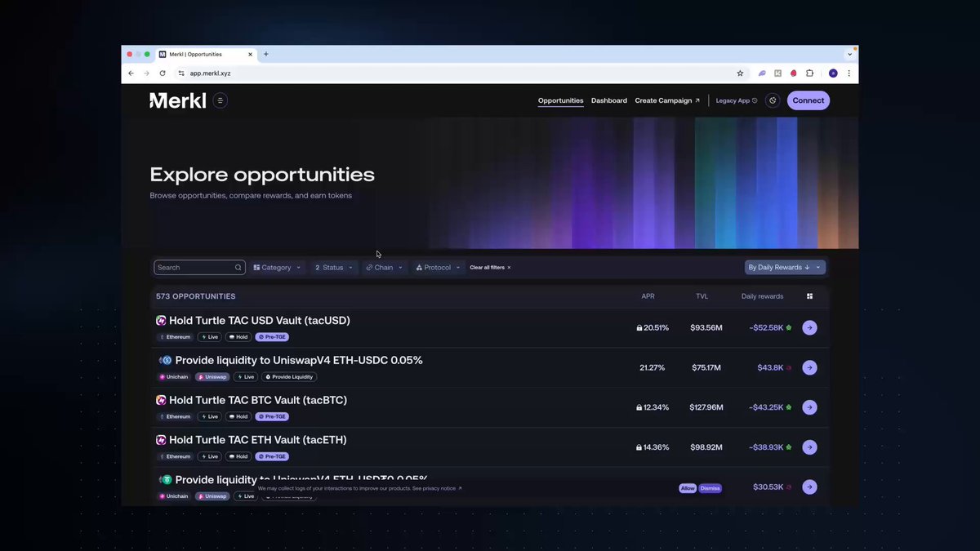Open ETH-USDT0 opportunity with arrow button

click(809, 487)
